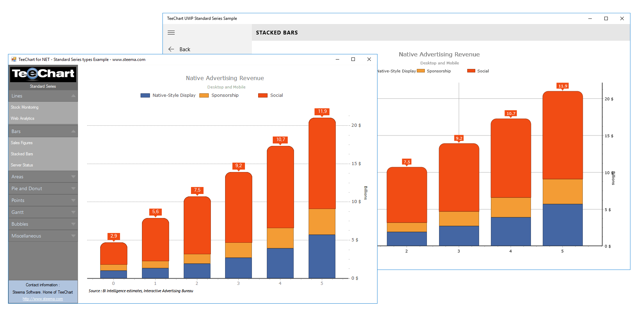This screenshot has width=644, height=319.
Task: Click the 11,9 data label above tallest bar
Action: (x=321, y=111)
